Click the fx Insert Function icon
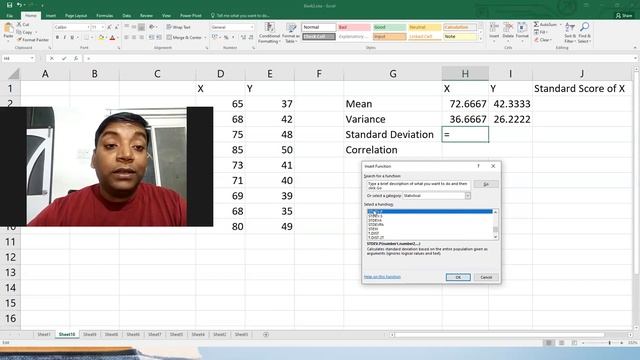The height and width of the screenshot is (360, 640). [76, 58]
